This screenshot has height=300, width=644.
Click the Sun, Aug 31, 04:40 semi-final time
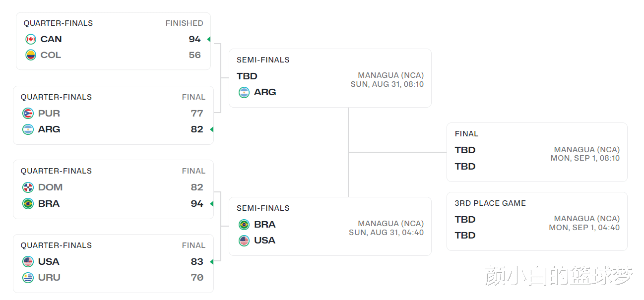pyautogui.click(x=386, y=233)
